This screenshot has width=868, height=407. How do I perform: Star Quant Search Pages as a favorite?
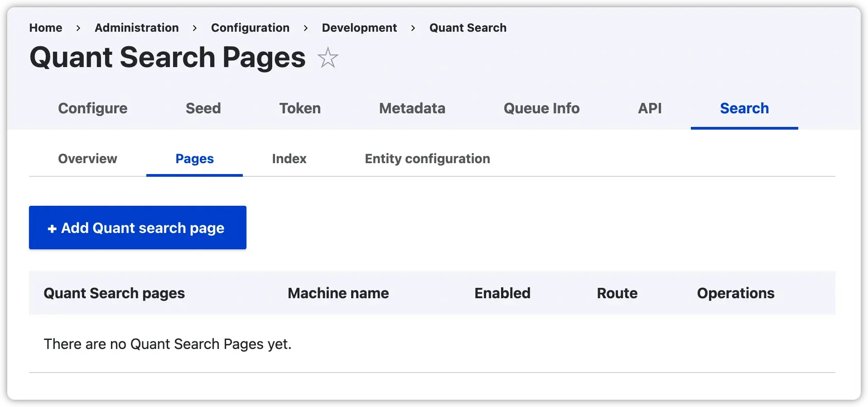coord(328,58)
